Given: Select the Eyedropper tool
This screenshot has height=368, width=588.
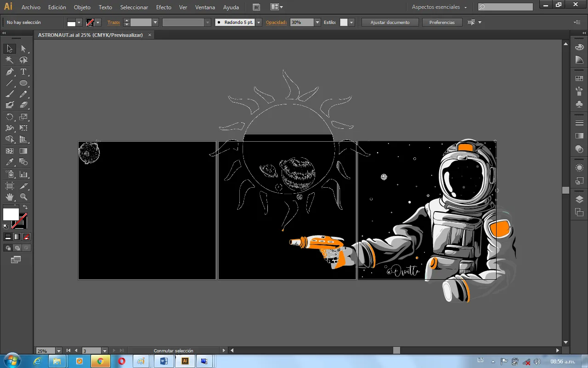Looking at the screenshot, I should point(10,162).
